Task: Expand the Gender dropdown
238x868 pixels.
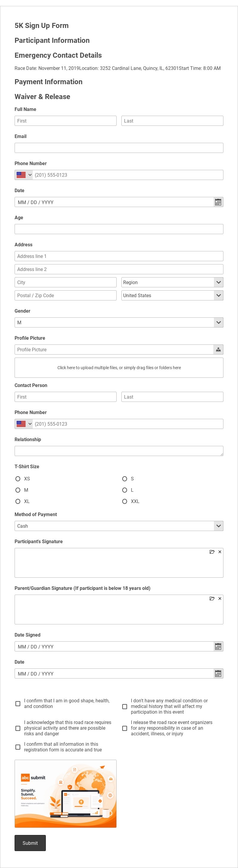Action: pyautogui.click(x=119, y=322)
